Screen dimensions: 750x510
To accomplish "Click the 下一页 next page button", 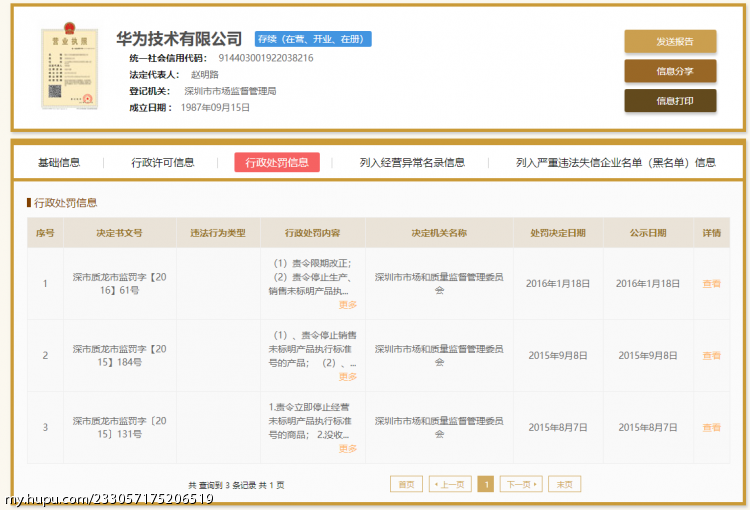I will (521, 484).
